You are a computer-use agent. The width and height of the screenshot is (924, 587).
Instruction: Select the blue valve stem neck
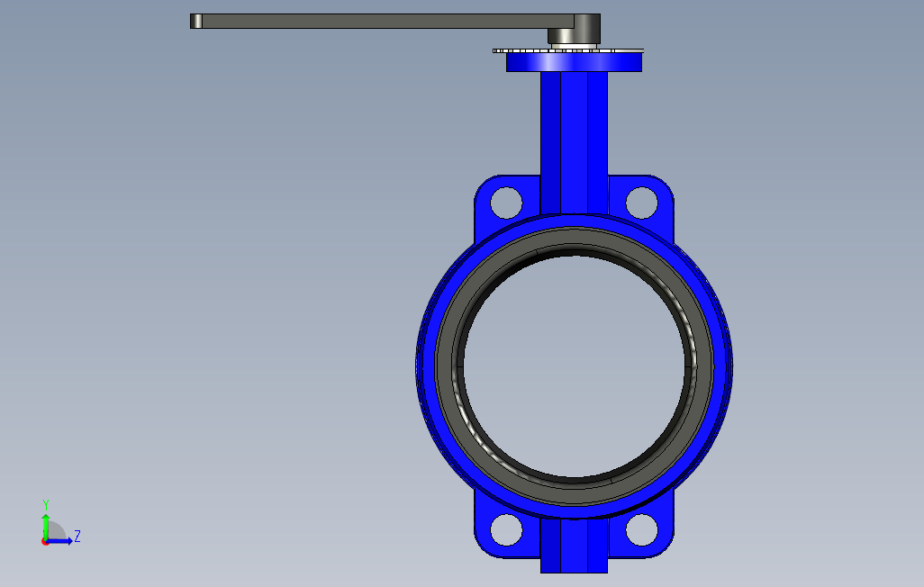pyautogui.click(x=574, y=141)
